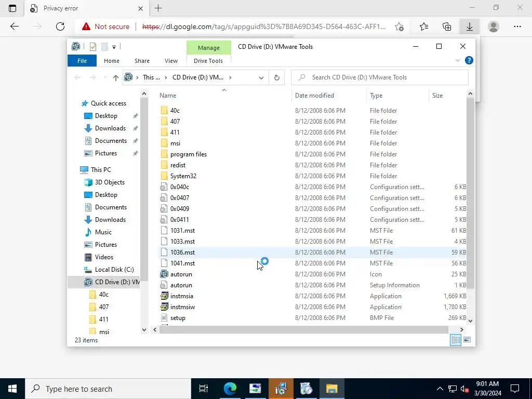Click the Edge address bar URL
Viewport: 532px width, 399px height.
(264, 26)
